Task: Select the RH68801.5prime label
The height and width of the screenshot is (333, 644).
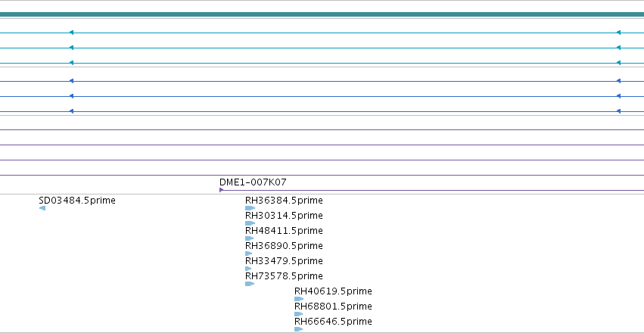Action: coord(333,307)
